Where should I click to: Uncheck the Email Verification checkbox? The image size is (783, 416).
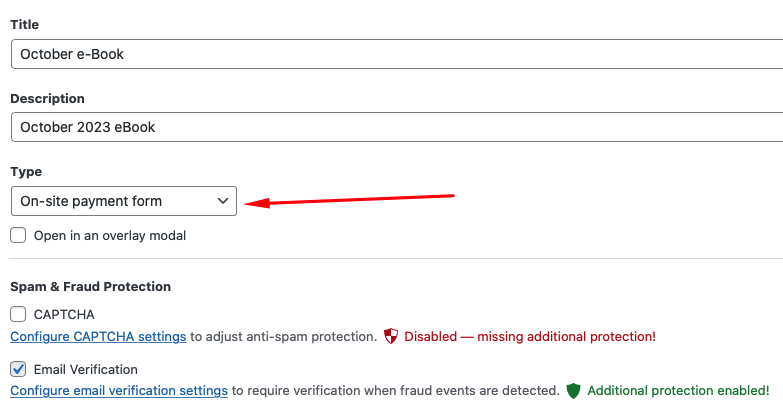(x=18, y=368)
